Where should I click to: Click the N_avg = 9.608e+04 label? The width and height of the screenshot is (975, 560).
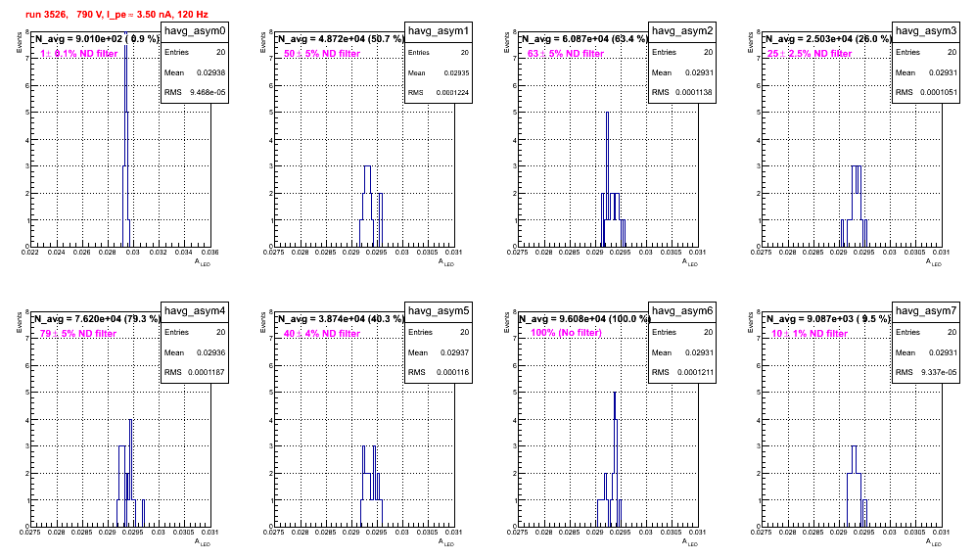coord(584,318)
